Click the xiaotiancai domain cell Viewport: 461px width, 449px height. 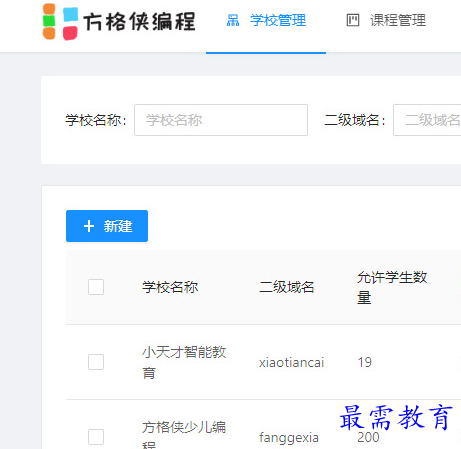292,362
